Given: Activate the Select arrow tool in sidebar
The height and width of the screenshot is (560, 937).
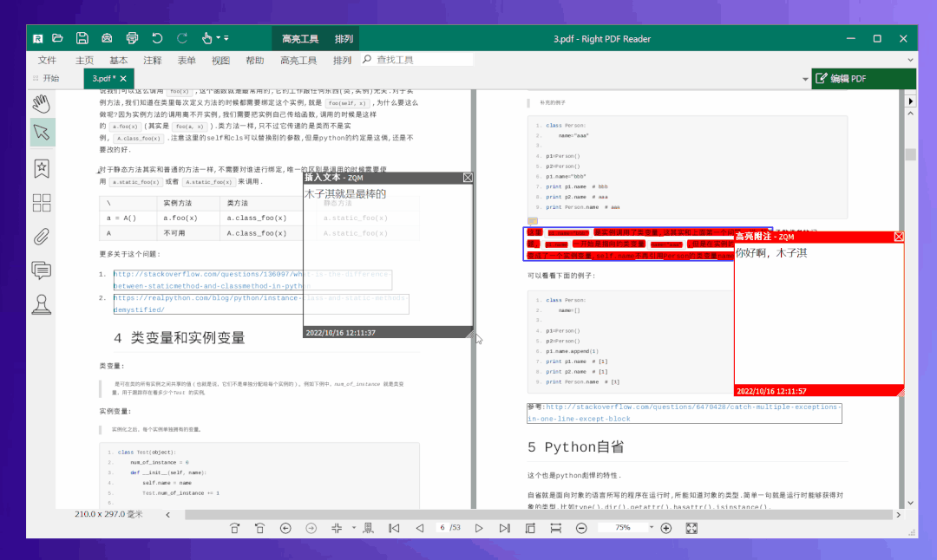Looking at the screenshot, I should pos(42,132).
